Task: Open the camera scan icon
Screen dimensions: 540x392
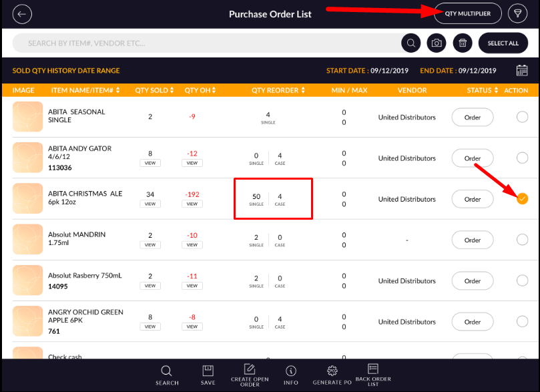Action: pos(437,43)
